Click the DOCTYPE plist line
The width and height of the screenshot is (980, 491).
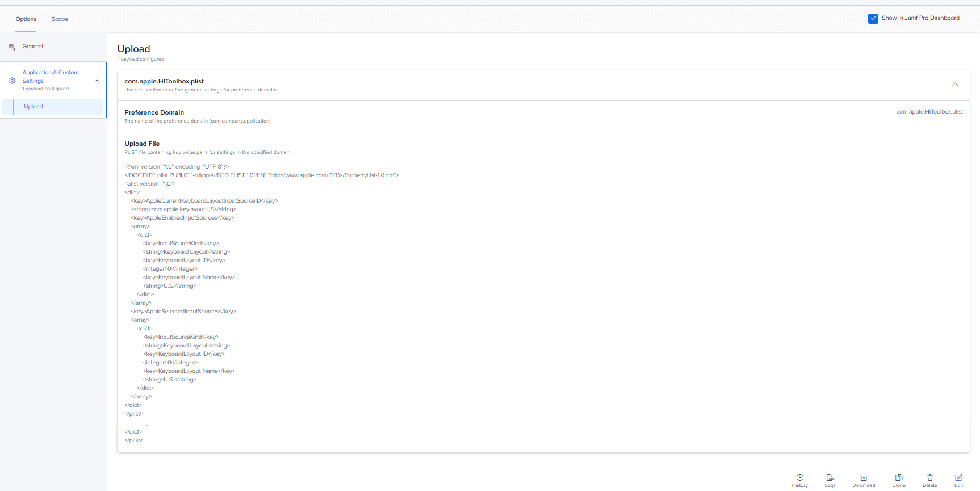click(x=262, y=175)
